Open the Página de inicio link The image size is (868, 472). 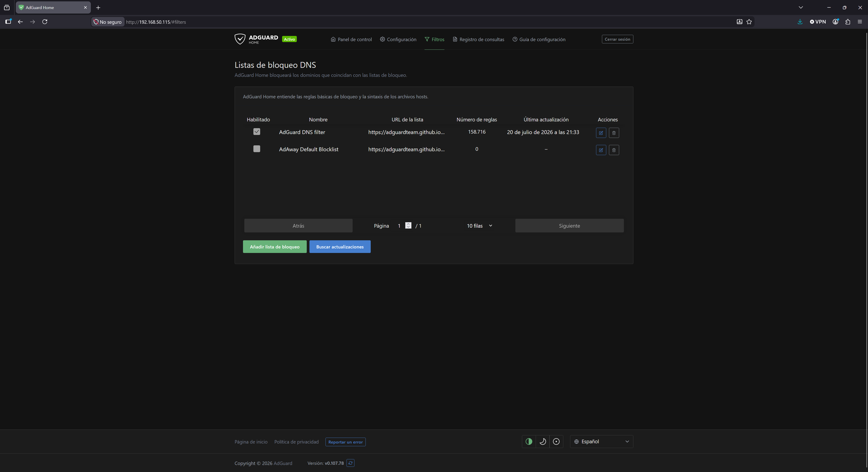coord(251,442)
